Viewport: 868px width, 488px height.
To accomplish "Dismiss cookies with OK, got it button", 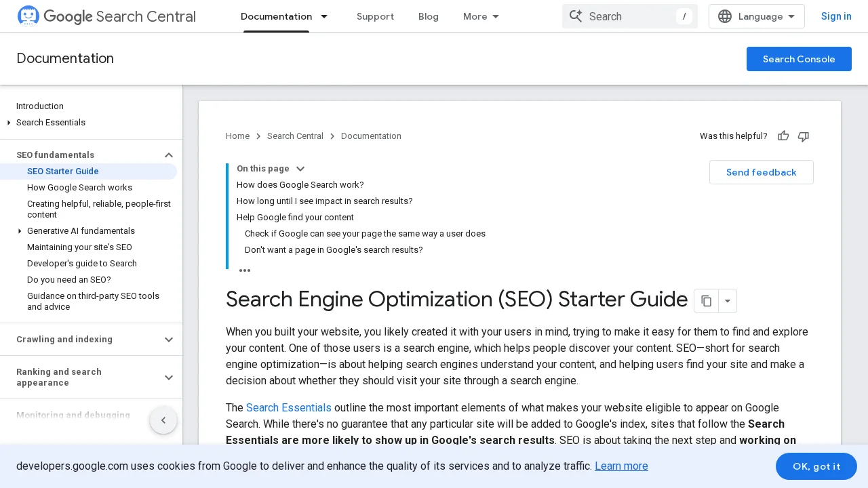I will coord(816,466).
